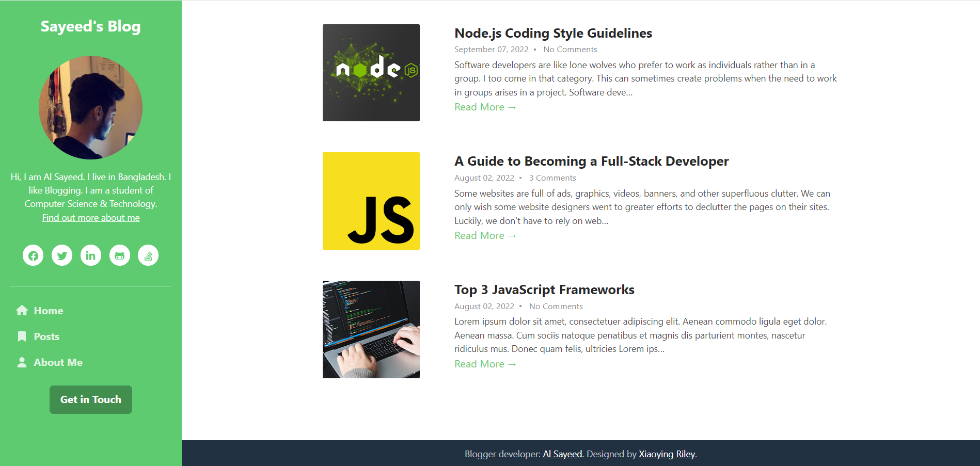Click the excerpt 'Some websites are full of ads'
This screenshot has height=466, width=980.
click(x=642, y=207)
